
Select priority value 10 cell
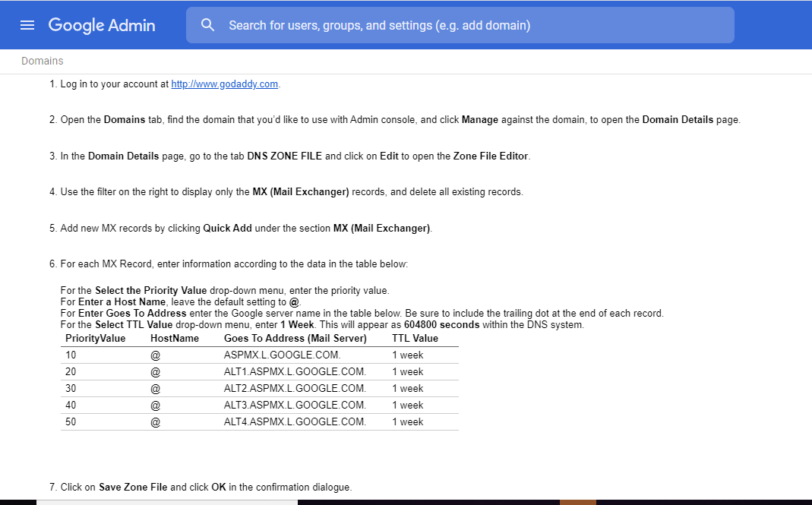pos(71,355)
